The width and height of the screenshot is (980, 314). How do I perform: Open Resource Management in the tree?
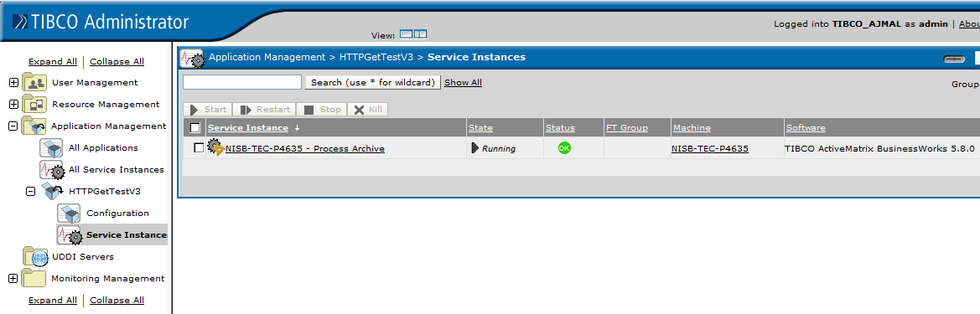(x=106, y=105)
